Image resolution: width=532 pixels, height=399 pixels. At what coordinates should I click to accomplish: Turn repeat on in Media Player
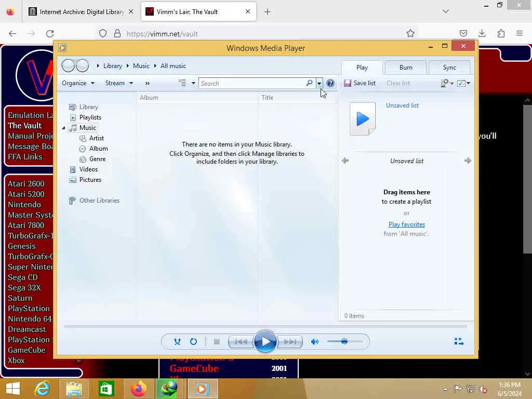[x=193, y=342]
